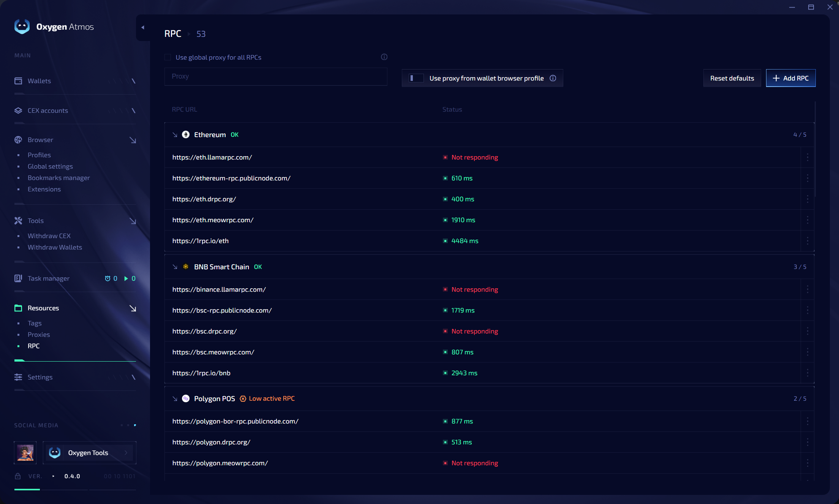
Task: Open Tags under Resources
Action: tap(35, 323)
